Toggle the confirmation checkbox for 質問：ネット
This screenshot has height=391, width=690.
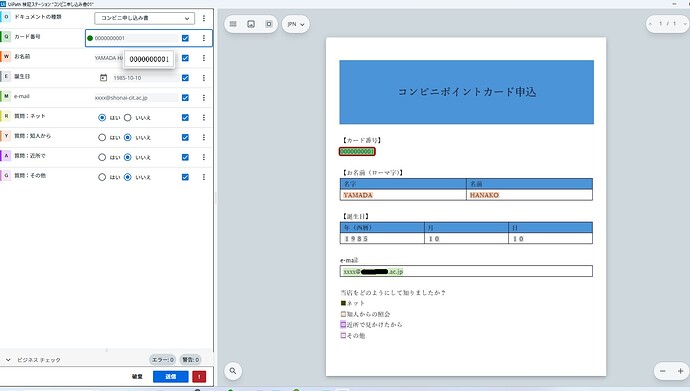coord(185,117)
